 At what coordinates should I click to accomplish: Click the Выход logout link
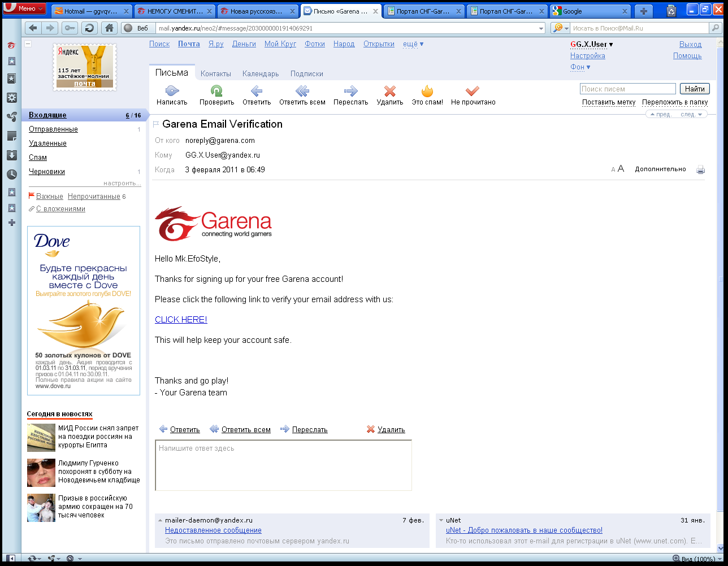tap(690, 44)
